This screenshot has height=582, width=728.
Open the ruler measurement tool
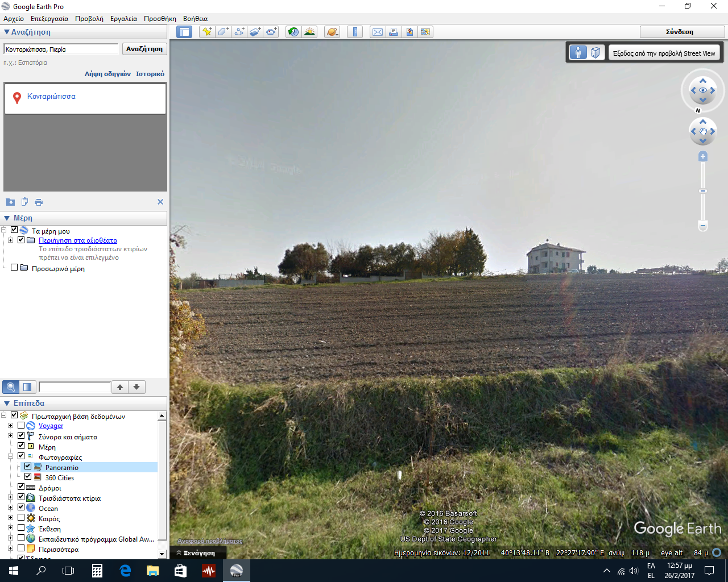tap(355, 32)
